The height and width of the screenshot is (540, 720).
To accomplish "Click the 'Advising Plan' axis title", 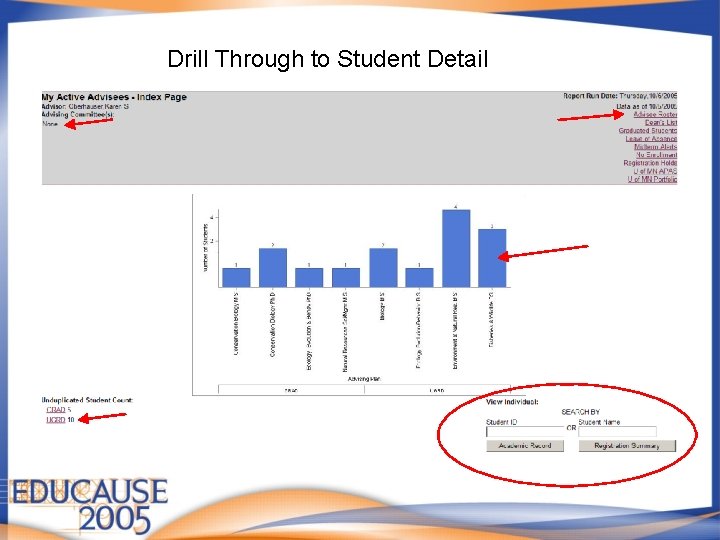I will coord(364,379).
